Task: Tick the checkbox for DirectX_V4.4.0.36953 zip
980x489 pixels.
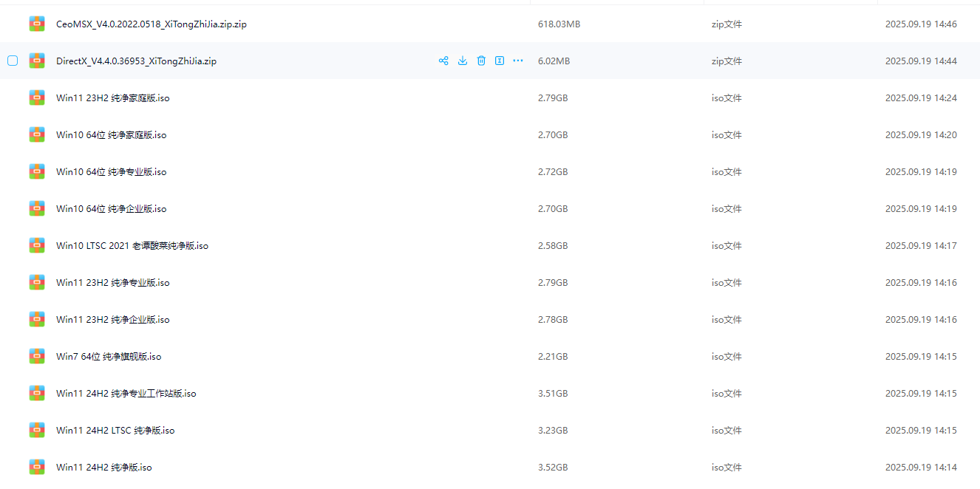Action: [13, 61]
